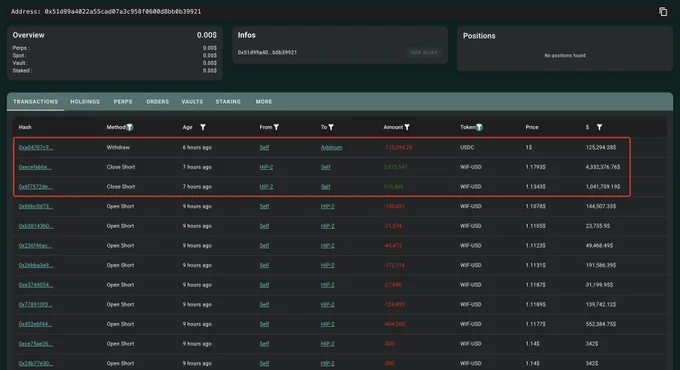This screenshot has height=370, width=680.
Task: Switch to the Transactions tab
Action: click(x=35, y=102)
